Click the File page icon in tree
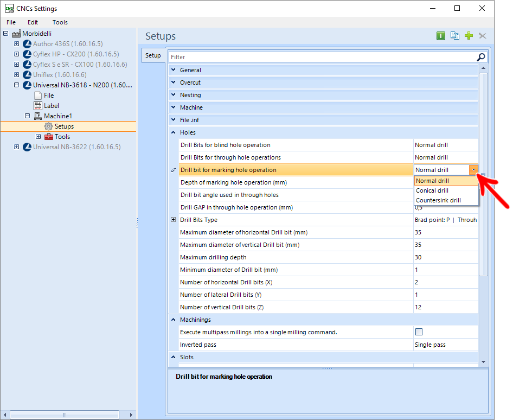 point(38,96)
